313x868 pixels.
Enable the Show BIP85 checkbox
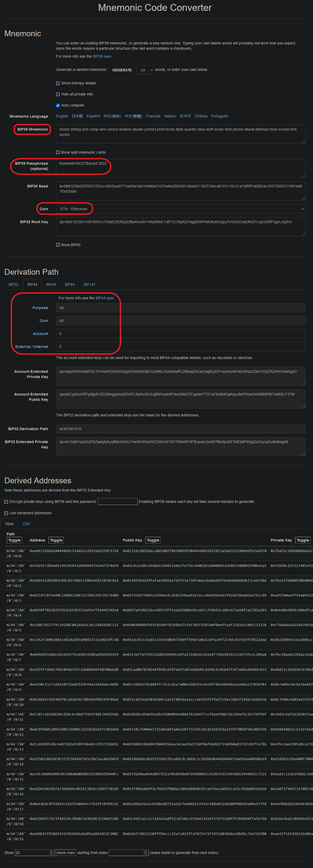click(58, 245)
